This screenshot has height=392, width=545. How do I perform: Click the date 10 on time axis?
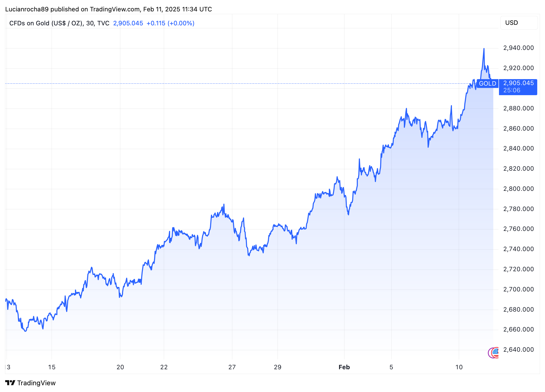[459, 367]
